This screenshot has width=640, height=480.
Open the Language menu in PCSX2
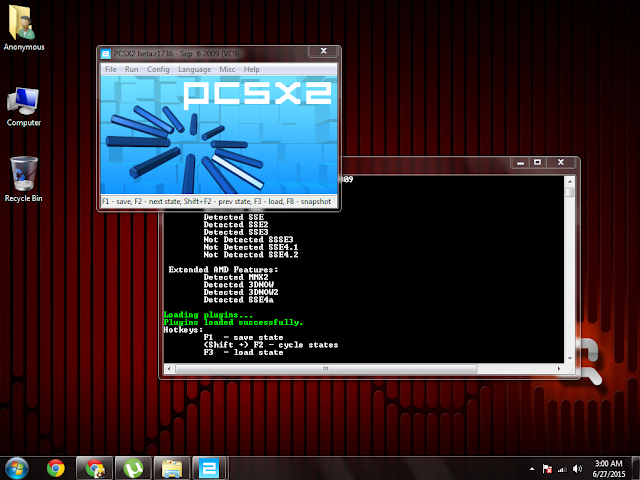coord(194,69)
